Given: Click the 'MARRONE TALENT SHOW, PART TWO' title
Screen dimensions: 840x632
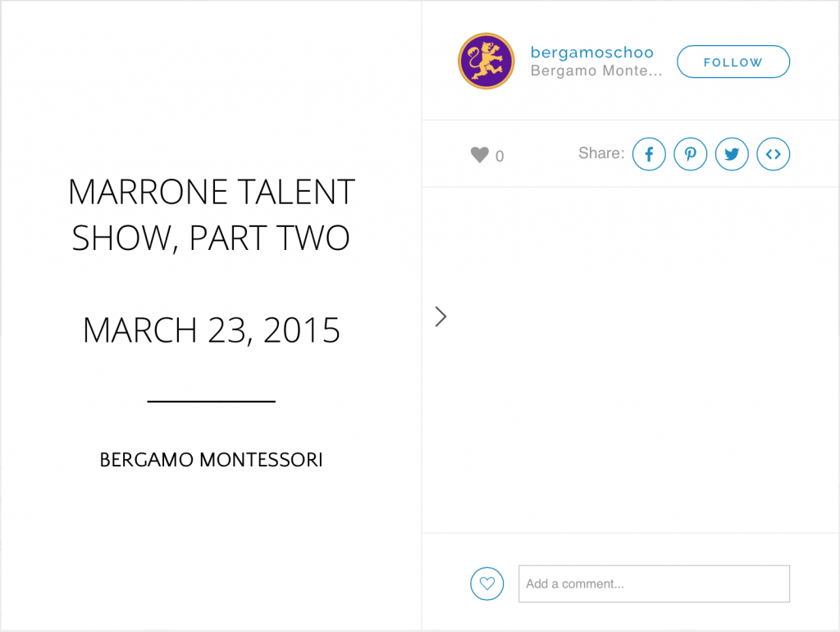Looking at the screenshot, I should pyautogui.click(x=211, y=215).
